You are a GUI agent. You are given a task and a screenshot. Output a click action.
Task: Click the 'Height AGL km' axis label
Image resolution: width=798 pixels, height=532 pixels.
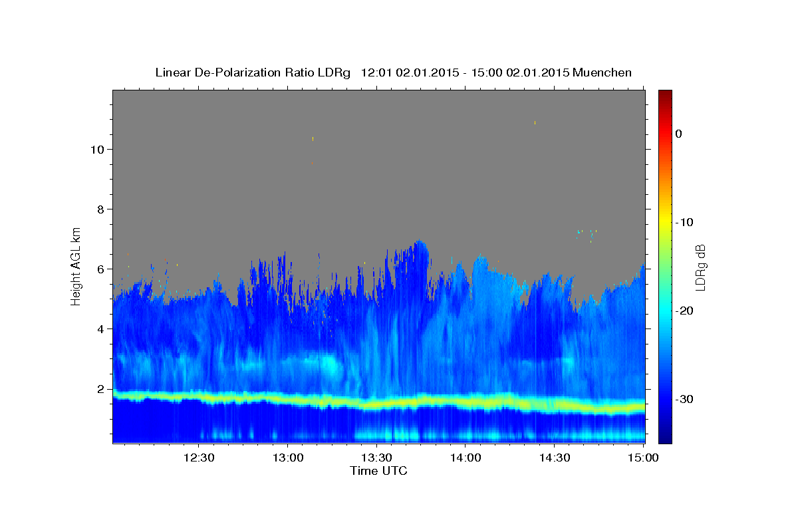click(76, 265)
